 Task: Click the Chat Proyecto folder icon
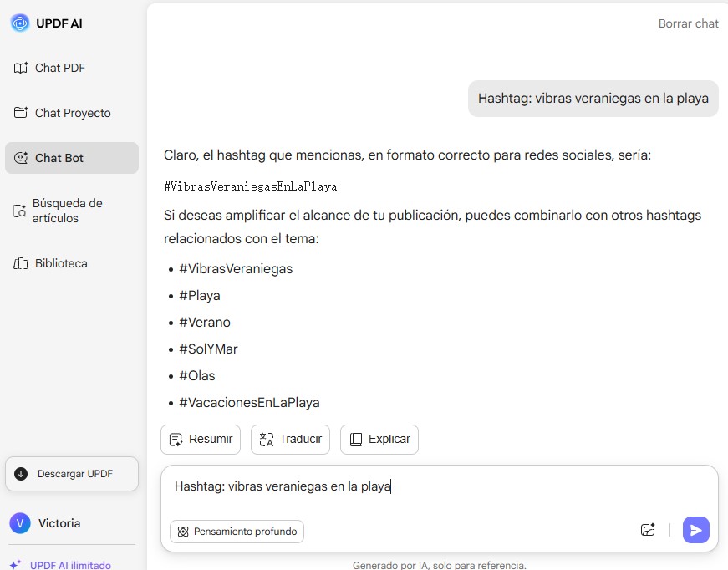click(x=20, y=112)
